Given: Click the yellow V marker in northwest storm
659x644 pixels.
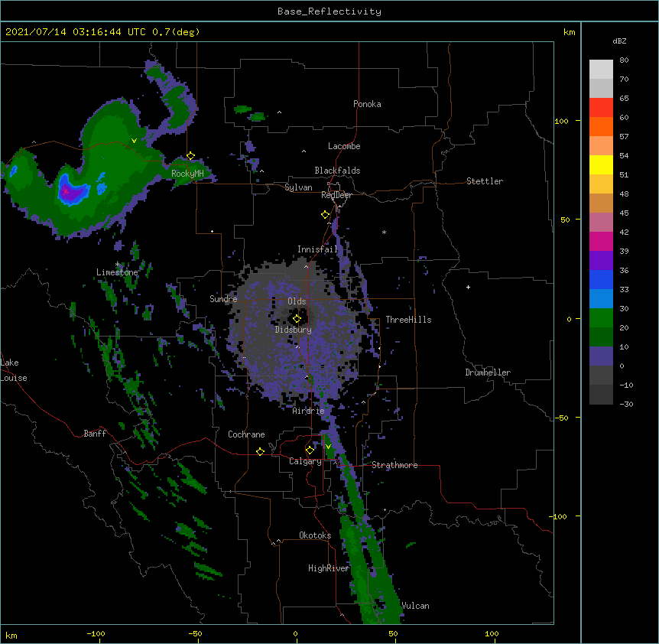Looking at the screenshot, I should (134, 141).
